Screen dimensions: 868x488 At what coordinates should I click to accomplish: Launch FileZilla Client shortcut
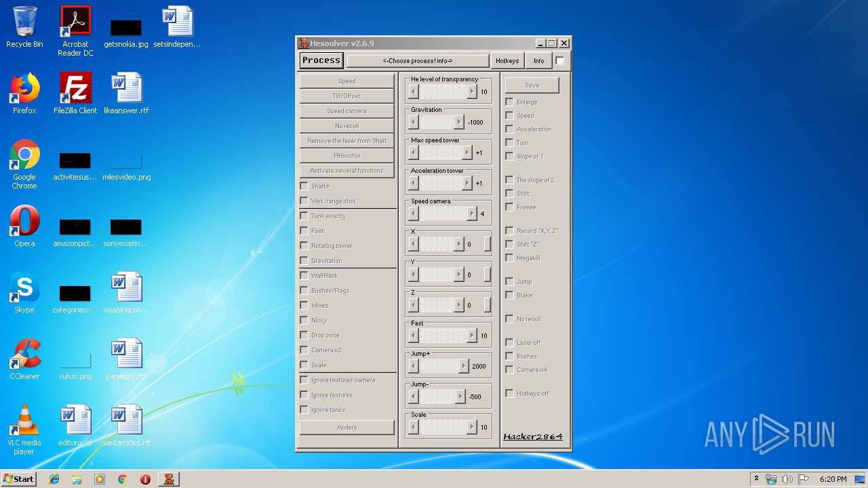click(75, 94)
